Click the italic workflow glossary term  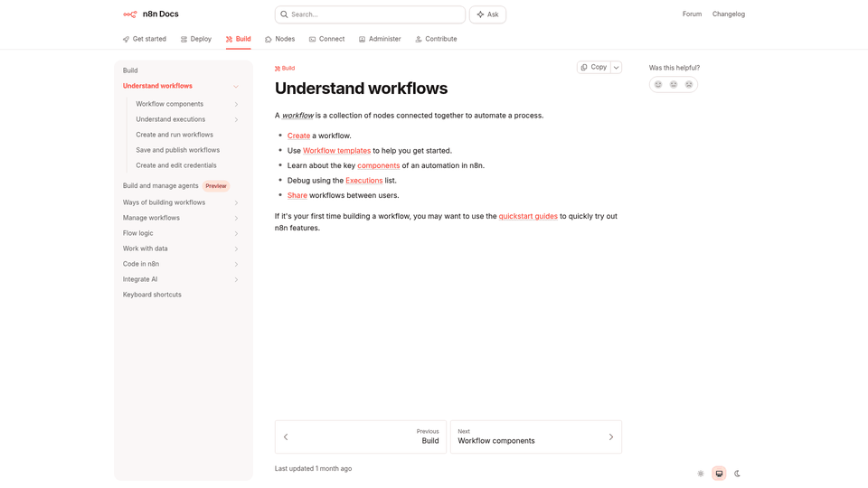click(x=297, y=116)
